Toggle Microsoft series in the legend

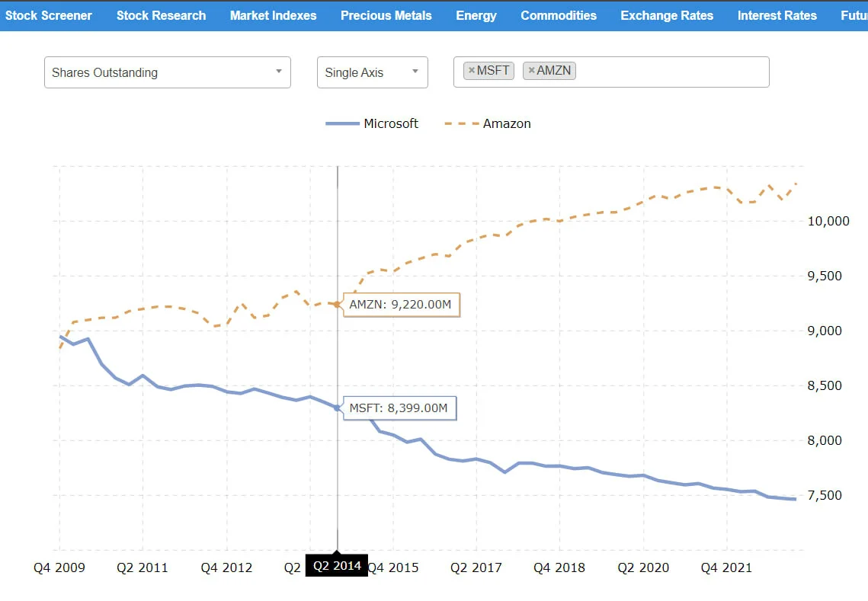372,123
